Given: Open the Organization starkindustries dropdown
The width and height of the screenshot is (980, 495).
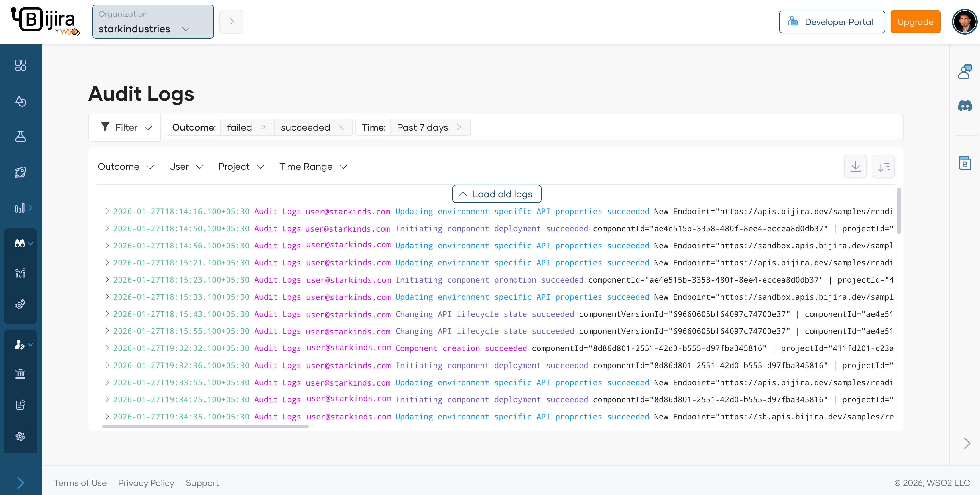Looking at the screenshot, I should click(x=153, y=22).
